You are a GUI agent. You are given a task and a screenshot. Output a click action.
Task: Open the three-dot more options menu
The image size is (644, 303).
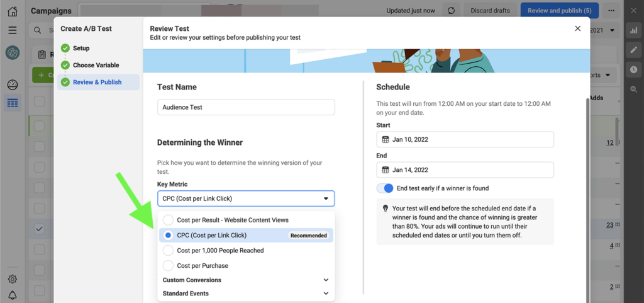pyautogui.click(x=611, y=11)
